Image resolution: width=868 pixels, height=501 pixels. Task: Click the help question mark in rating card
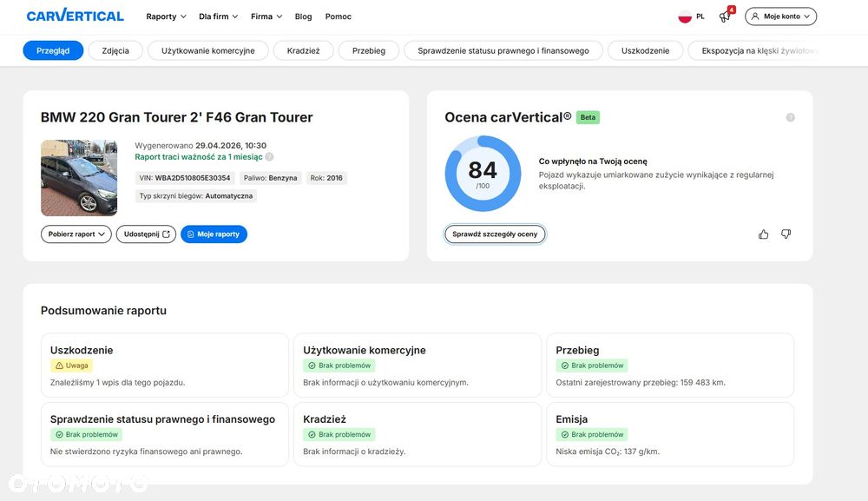coord(791,117)
